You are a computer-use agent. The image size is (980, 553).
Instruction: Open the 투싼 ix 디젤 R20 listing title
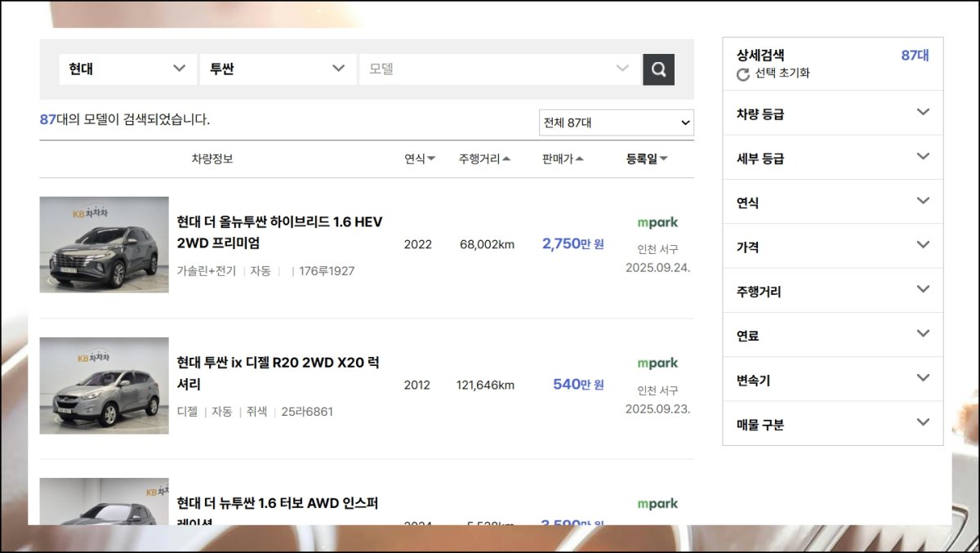(x=278, y=373)
